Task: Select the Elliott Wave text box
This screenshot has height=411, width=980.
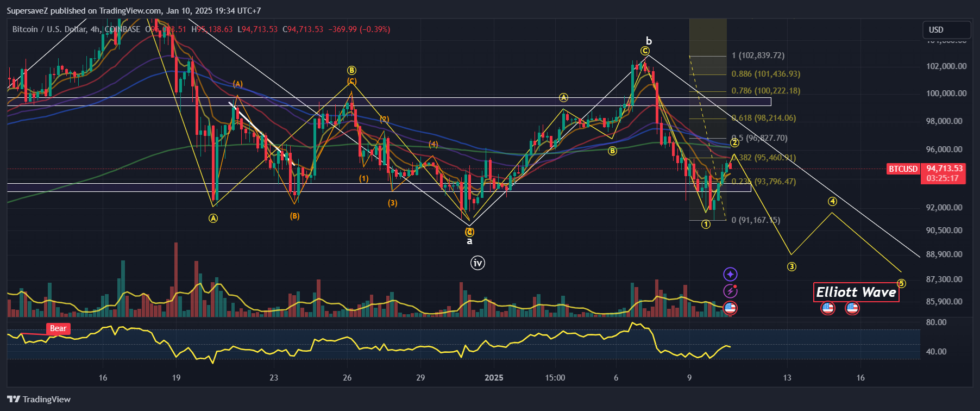Action: coord(856,292)
